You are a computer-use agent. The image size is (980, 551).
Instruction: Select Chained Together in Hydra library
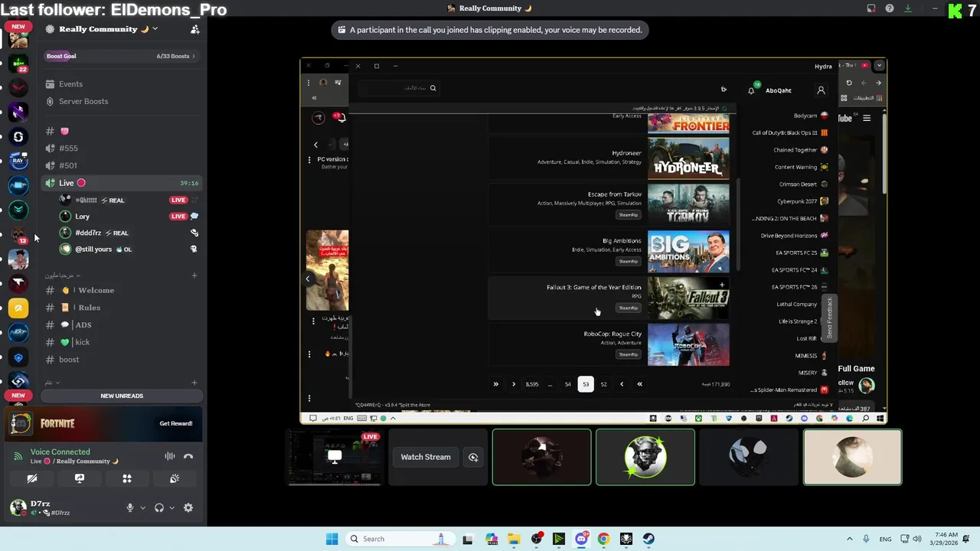click(800, 150)
